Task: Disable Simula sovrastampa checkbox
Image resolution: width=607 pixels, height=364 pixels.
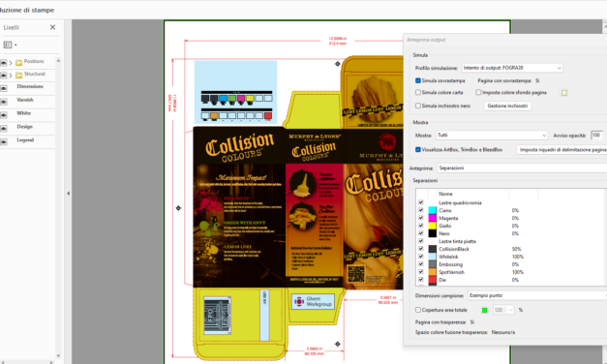Action: pyautogui.click(x=417, y=80)
